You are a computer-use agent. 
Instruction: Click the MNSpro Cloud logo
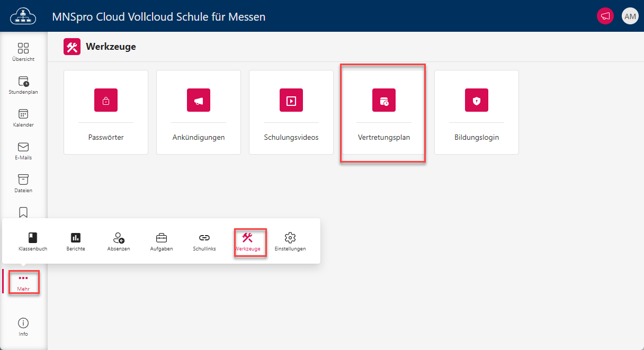coord(22,16)
